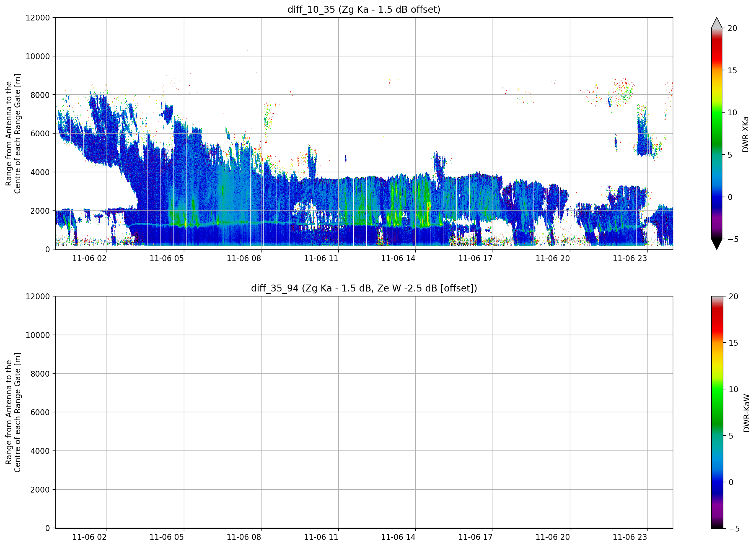Click the 11-06 02 tick label on top plot
Viewport: 756px width, 547px height.
pyautogui.click(x=89, y=259)
